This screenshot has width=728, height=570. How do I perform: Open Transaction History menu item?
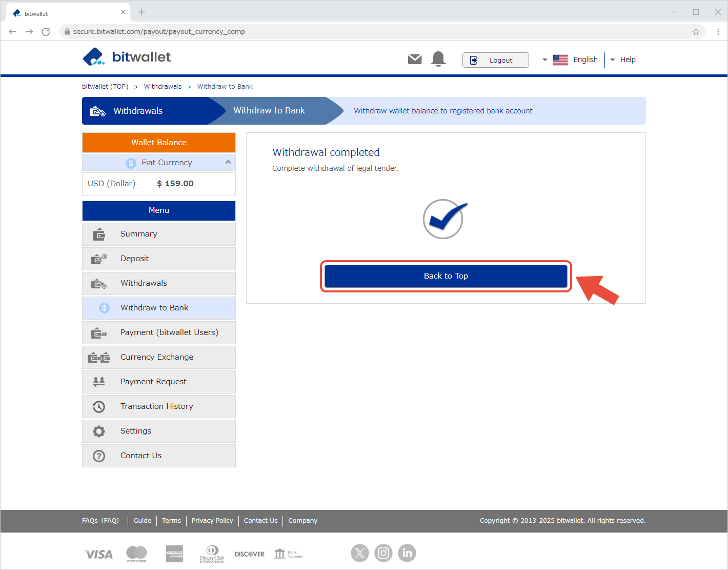(159, 406)
